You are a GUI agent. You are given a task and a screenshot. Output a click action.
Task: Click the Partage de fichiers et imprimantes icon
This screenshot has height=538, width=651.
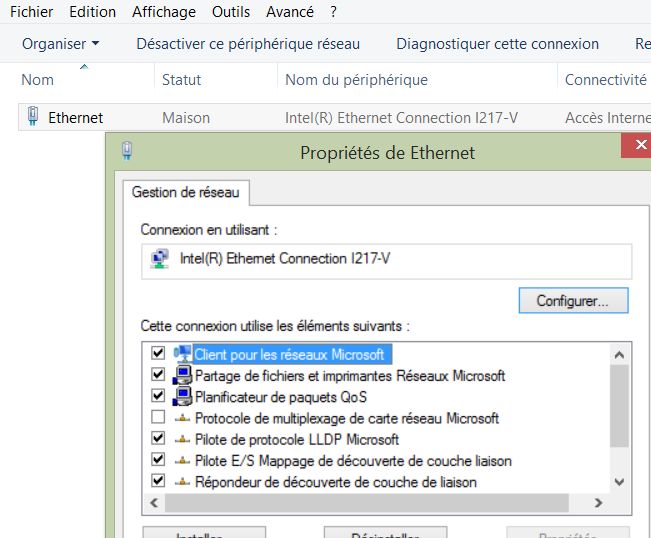point(182,375)
